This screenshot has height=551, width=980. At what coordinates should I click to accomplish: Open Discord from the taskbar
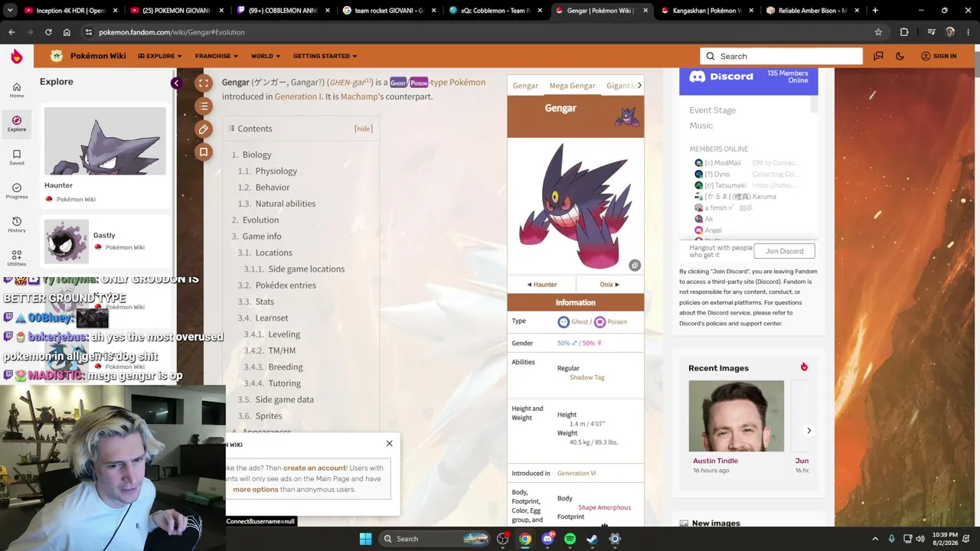[x=547, y=539]
